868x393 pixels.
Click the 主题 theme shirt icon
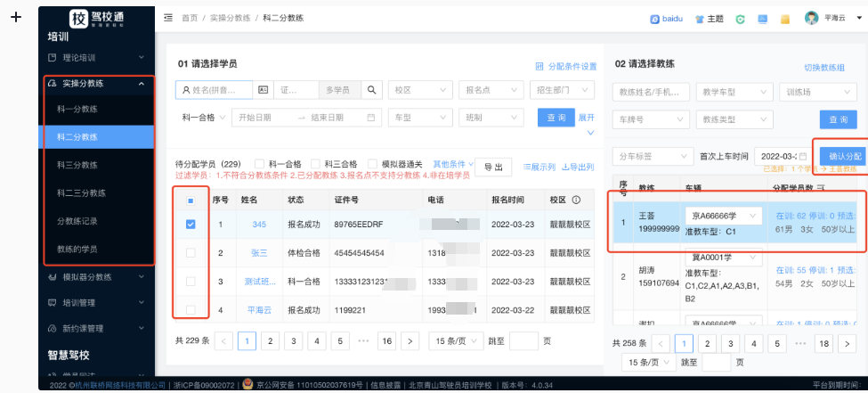[x=700, y=19]
